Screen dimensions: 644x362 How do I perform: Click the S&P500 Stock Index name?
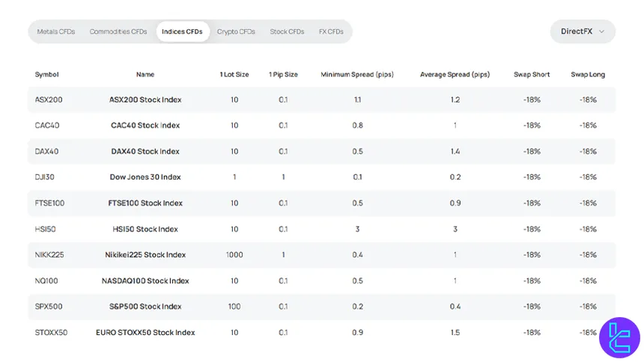coord(145,306)
